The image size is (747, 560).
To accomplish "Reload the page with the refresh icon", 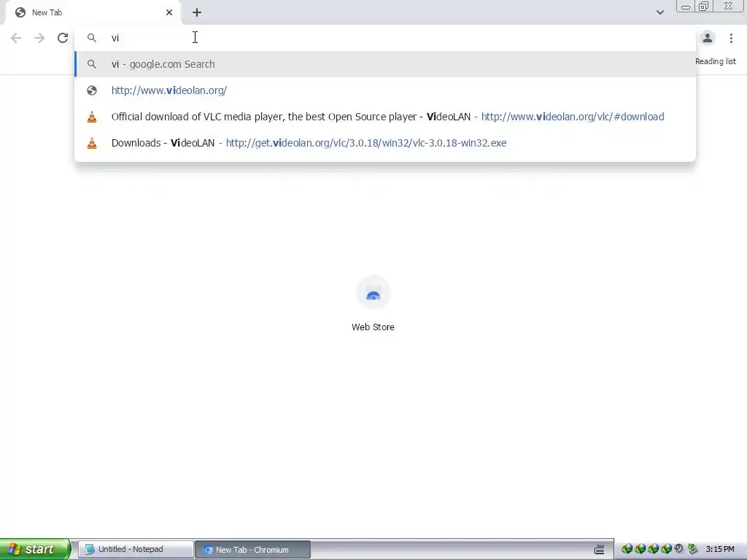I will click(63, 38).
